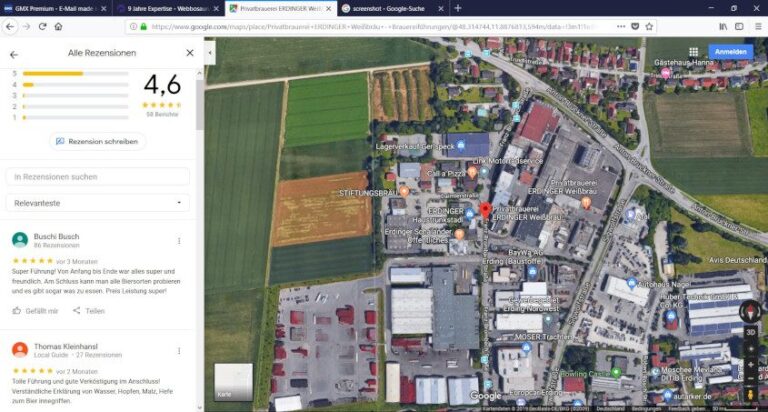Filter reviews by the 5-star rating bar

[x=75, y=73]
